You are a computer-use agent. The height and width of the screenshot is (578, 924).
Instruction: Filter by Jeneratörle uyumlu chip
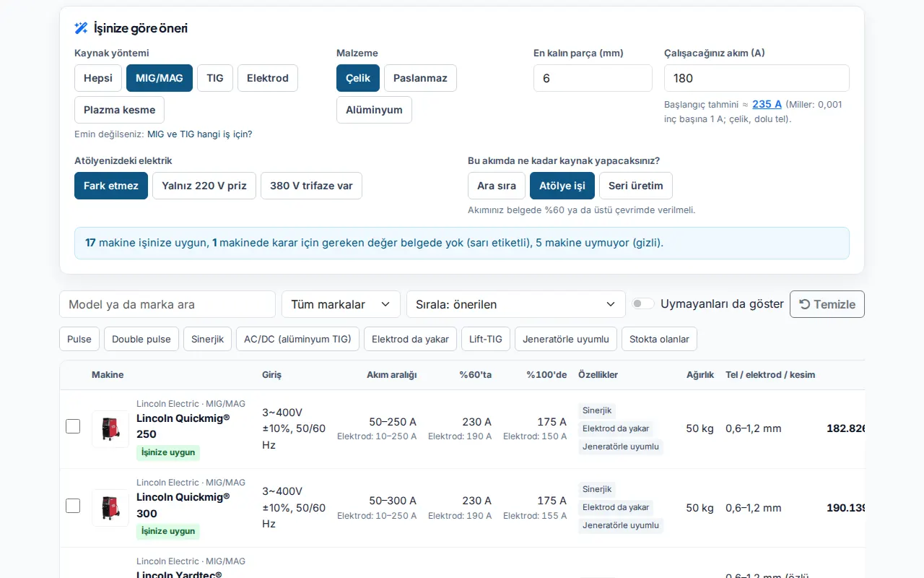566,339
